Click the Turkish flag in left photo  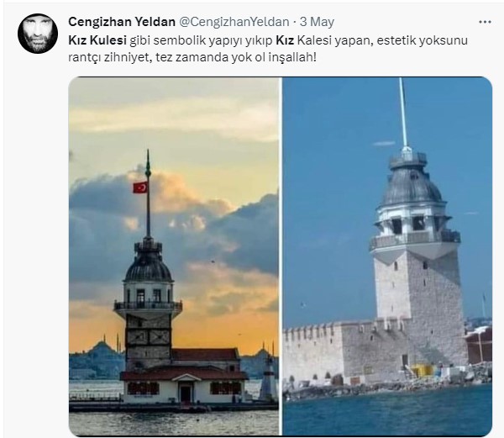[140, 187]
